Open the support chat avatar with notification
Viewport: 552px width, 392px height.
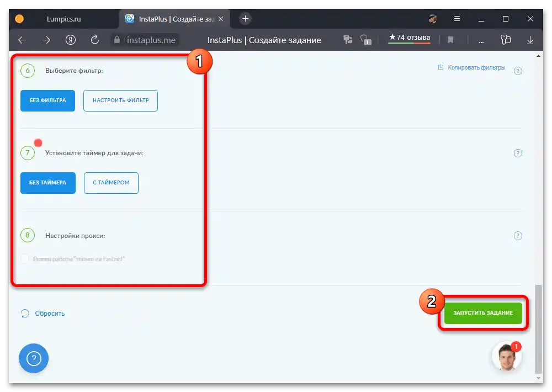507,357
